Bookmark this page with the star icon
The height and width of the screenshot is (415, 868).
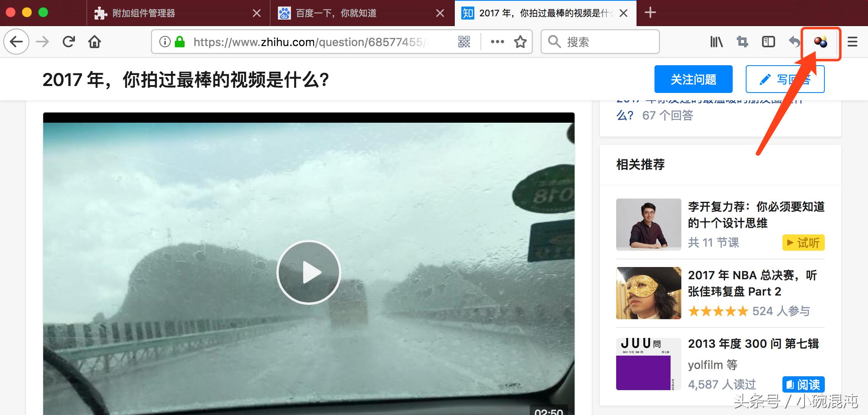point(520,42)
